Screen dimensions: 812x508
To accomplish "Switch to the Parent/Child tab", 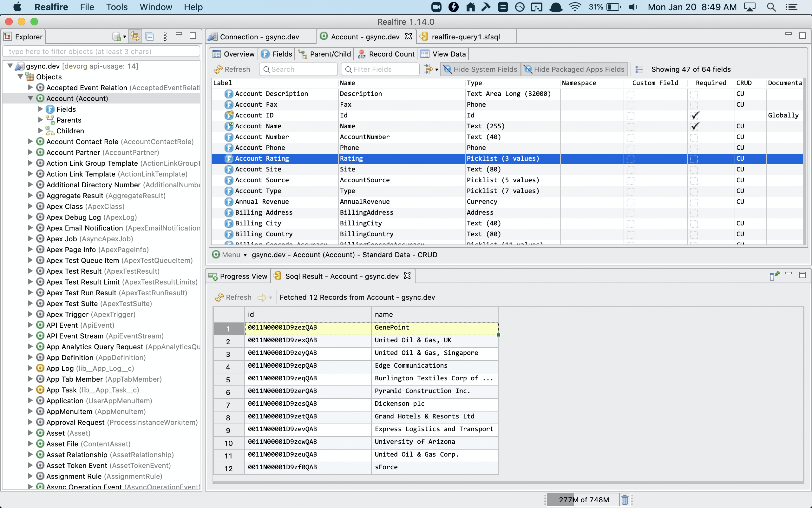I will (324, 54).
